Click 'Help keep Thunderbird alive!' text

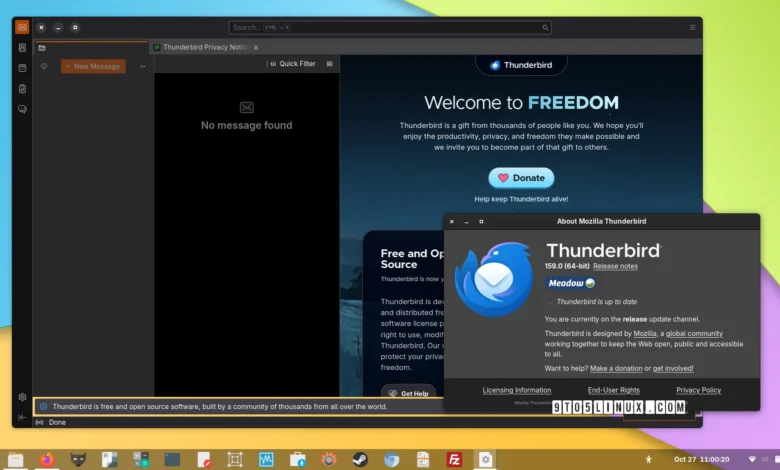click(x=521, y=199)
